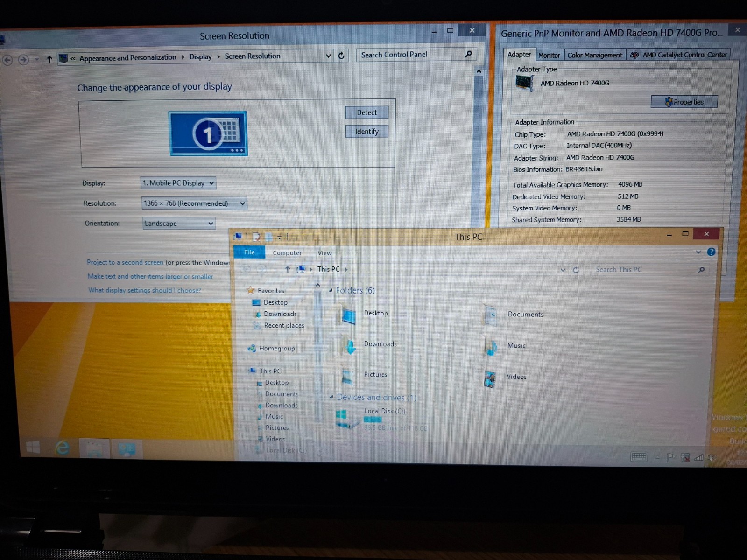The image size is (747, 560).
Task: Open Make text and other items larger link
Action: (150, 276)
